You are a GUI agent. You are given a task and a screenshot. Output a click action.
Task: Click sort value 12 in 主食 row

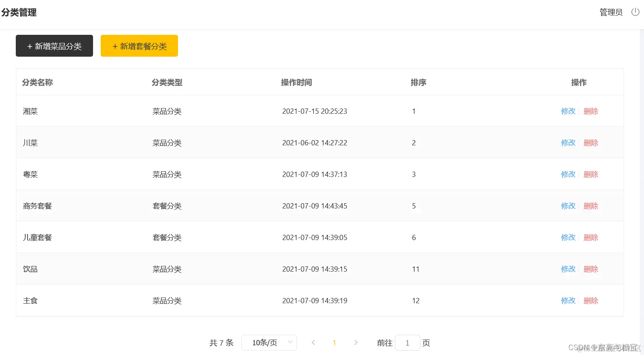(x=415, y=300)
